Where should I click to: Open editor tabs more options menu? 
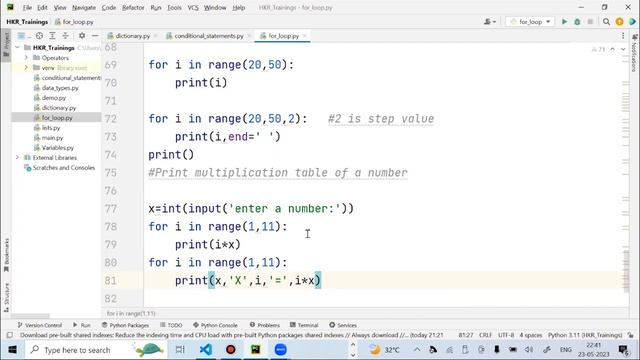pos(623,36)
